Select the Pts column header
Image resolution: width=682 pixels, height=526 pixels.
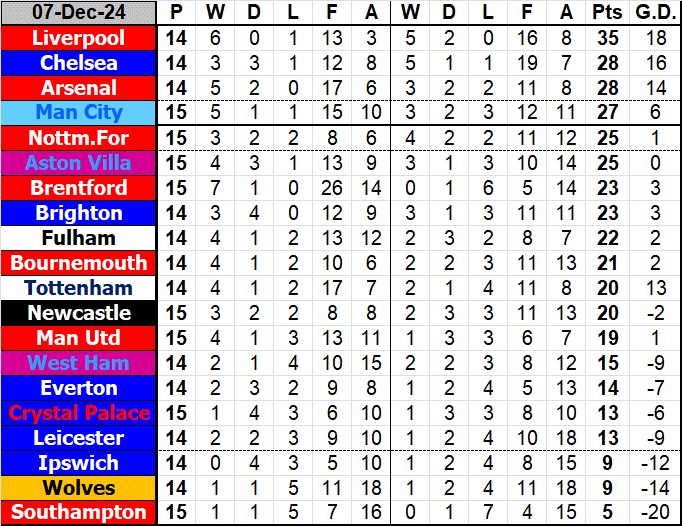[x=604, y=13]
